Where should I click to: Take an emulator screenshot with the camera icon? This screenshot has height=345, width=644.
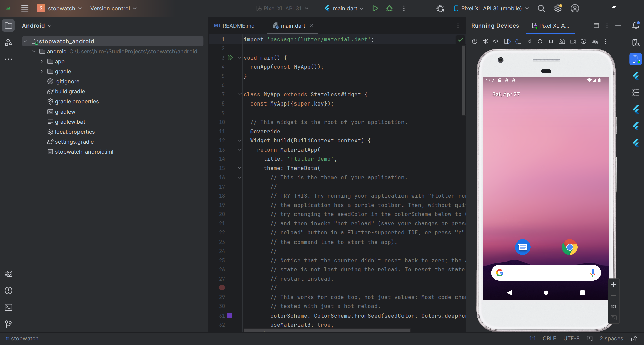tap(562, 41)
